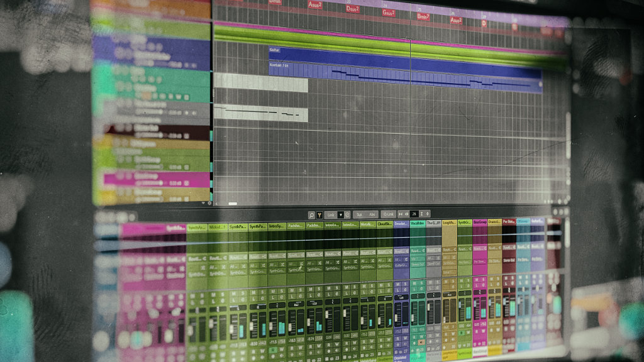Open the Routing dropdown on the VocalIdea channel
Screen dimensions: 644x362
pos(418,251)
